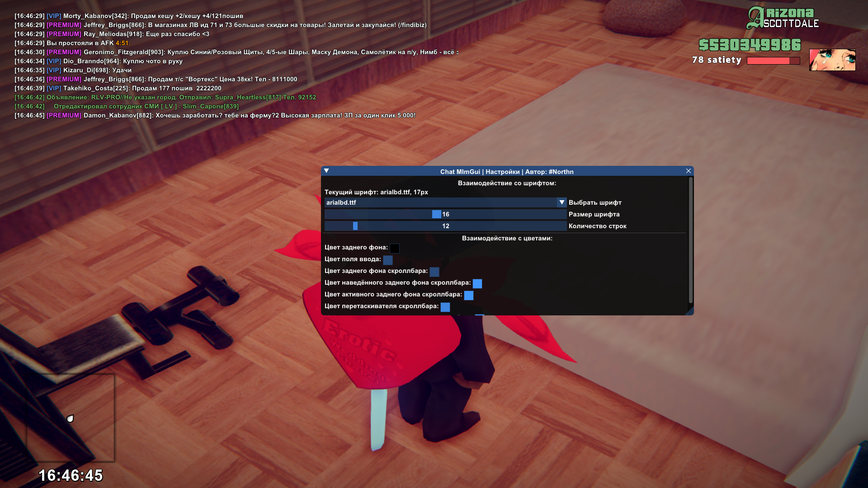Click the player marker on the minimap

pyautogui.click(x=70, y=418)
